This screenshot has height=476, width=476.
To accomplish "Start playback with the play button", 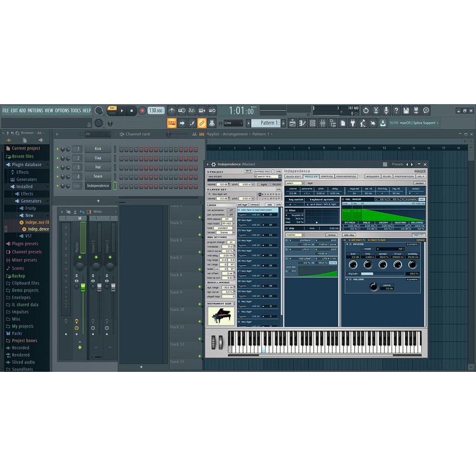I will coord(122,111).
